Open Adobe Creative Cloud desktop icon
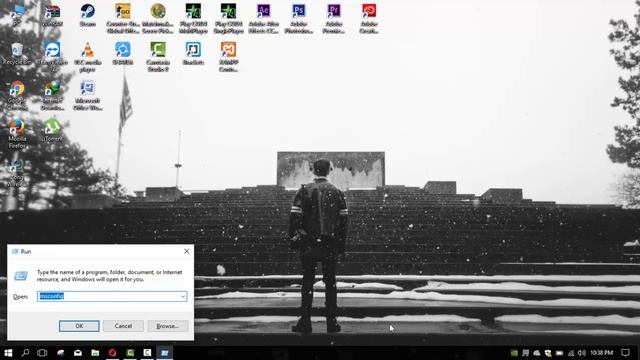Image resolution: width=640 pixels, height=360 pixels. point(369,18)
